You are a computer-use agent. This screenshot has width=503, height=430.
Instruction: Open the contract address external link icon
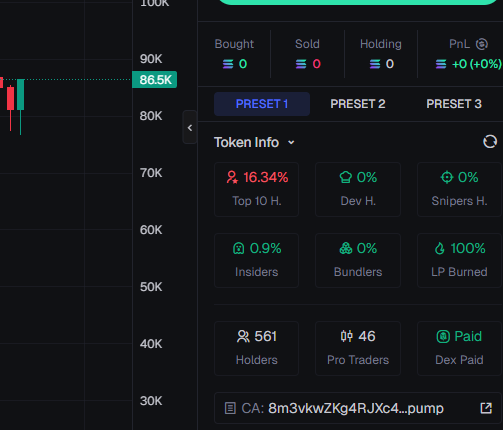[486, 408]
